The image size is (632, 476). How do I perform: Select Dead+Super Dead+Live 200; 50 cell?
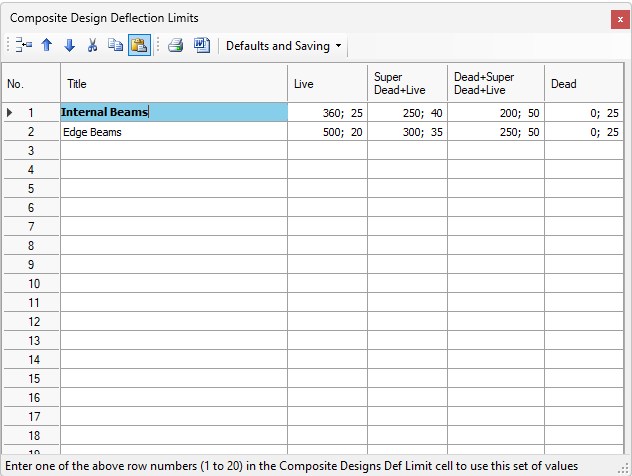pos(496,112)
